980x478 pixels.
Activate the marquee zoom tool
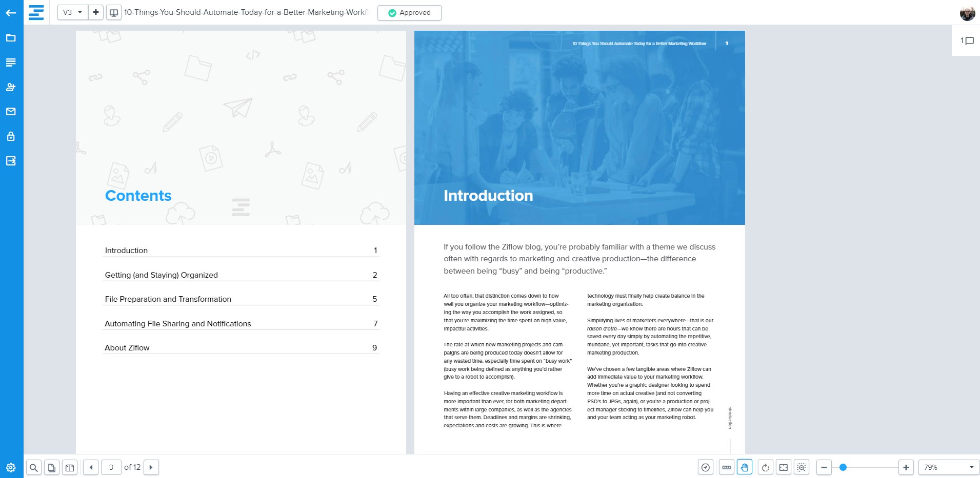(801, 467)
